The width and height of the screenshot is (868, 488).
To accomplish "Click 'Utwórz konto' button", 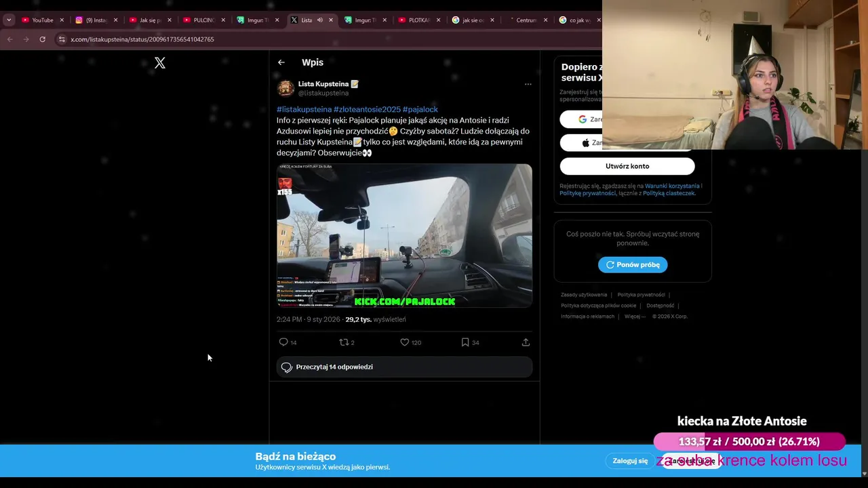I will [x=627, y=166].
